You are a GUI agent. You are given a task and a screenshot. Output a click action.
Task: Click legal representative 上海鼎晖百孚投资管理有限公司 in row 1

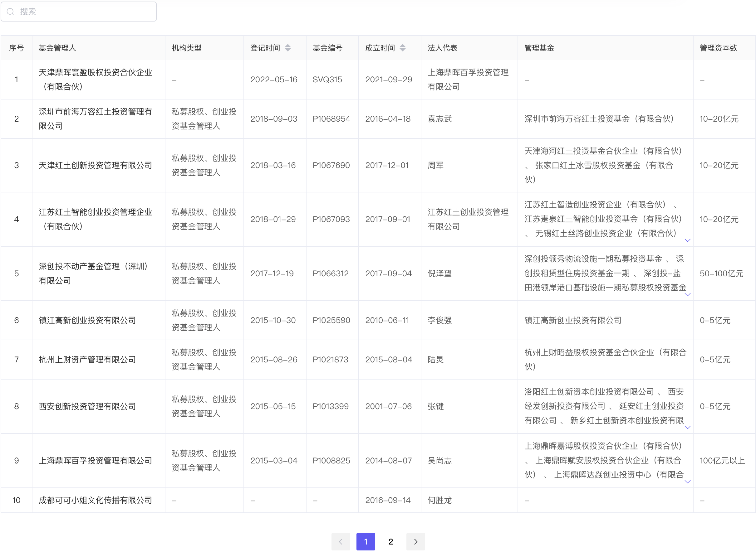click(468, 80)
